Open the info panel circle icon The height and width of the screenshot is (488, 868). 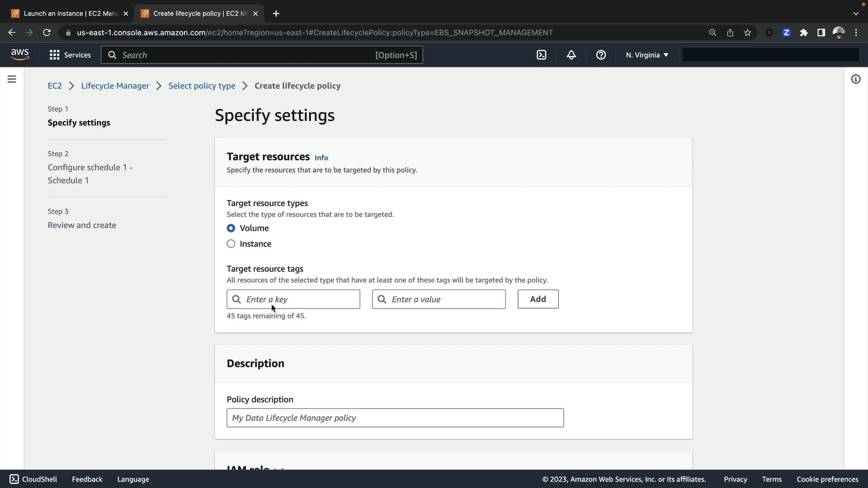855,79
